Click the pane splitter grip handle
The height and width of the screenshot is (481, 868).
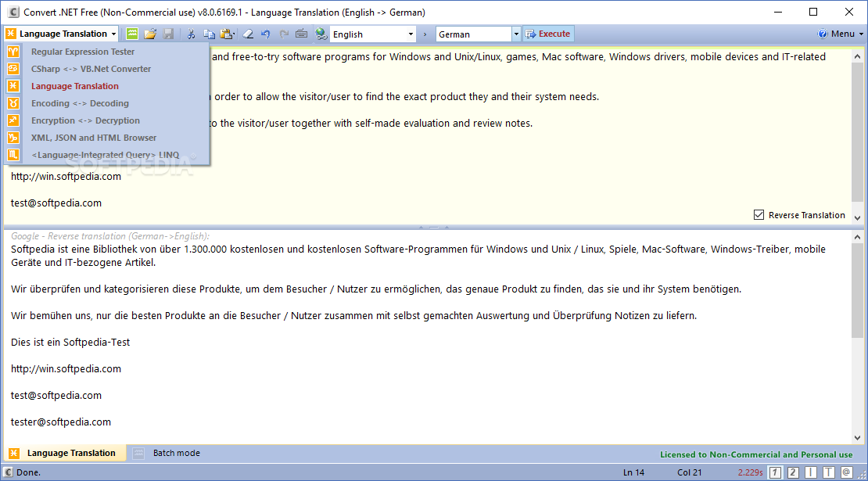[434, 227]
